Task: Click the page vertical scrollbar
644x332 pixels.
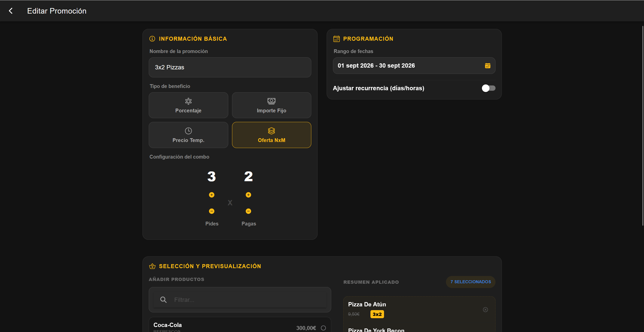Action: coord(642,126)
